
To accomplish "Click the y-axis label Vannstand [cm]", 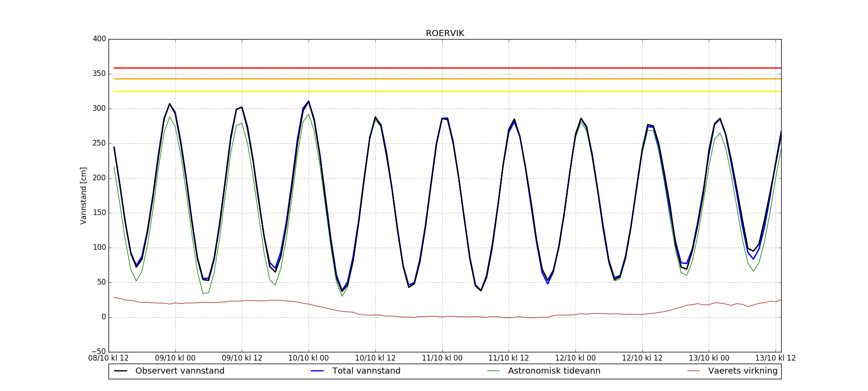I will (83, 195).
